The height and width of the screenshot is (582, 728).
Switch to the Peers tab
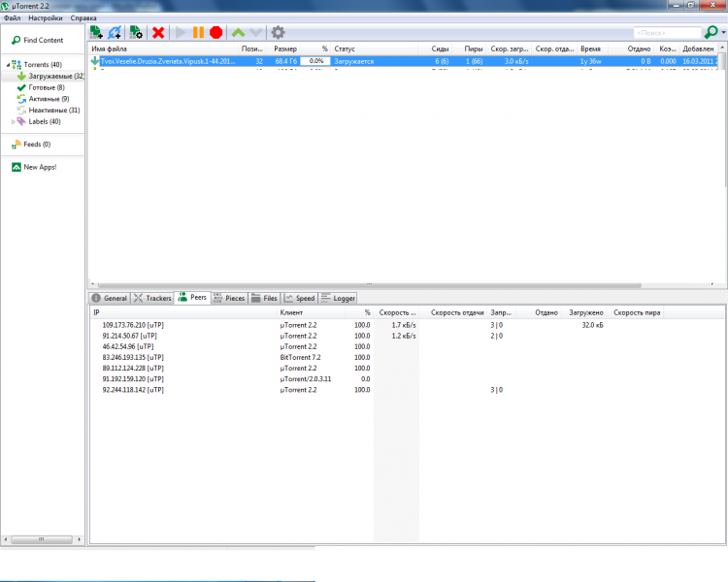click(193, 298)
